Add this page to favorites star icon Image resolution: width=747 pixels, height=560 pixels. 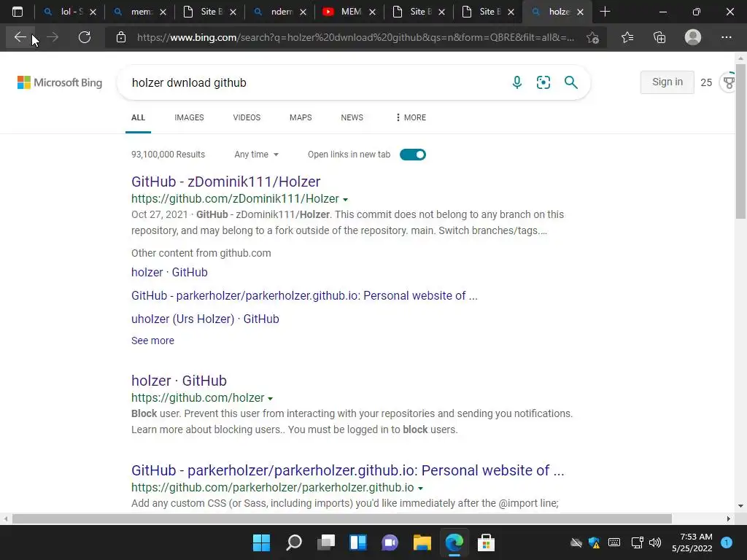592,37
